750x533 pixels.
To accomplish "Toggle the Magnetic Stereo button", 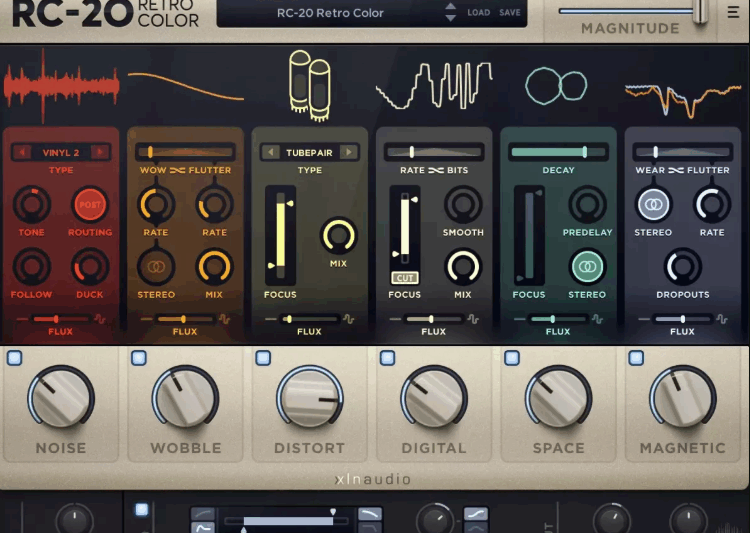I will [653, 205].
